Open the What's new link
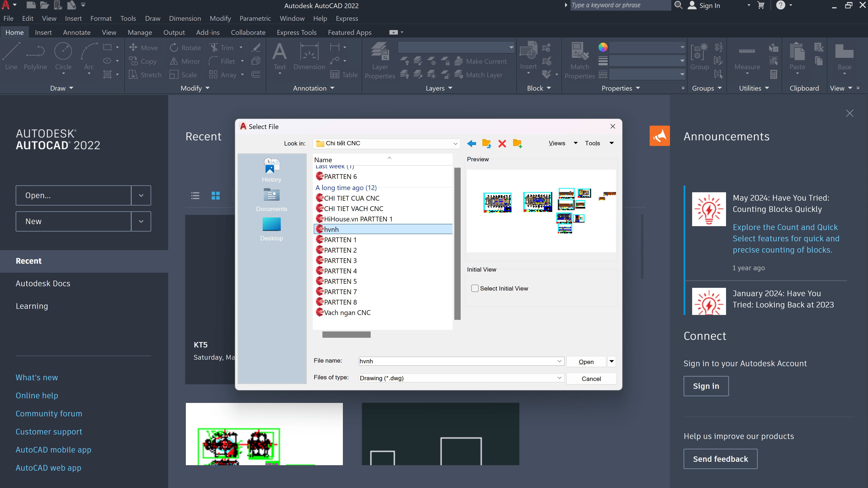The width and height of the screenshot is (868, 488). [x=37, y=377]
